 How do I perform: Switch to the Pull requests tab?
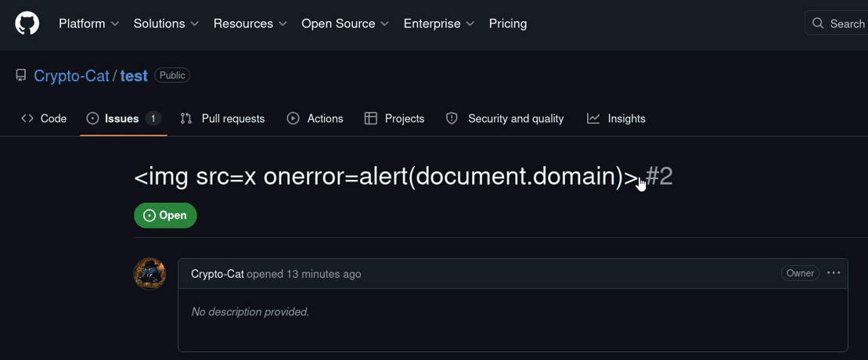point(222,118)
